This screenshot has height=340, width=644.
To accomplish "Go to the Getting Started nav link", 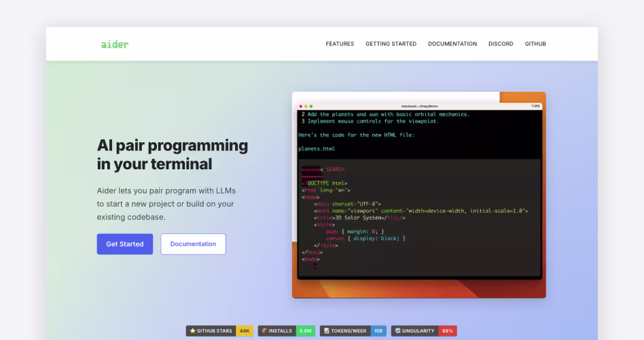I will [x=391, y=44].
